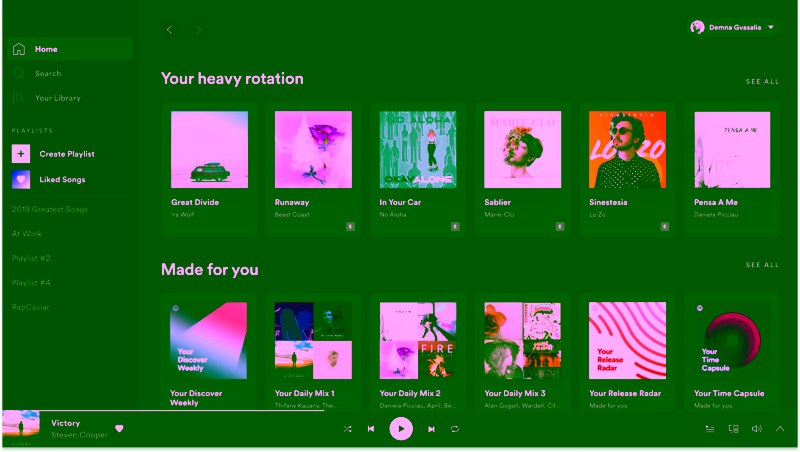Click the Your Release Radar title
This screenshot has height=452, width=800.
(x=625, y=393)
